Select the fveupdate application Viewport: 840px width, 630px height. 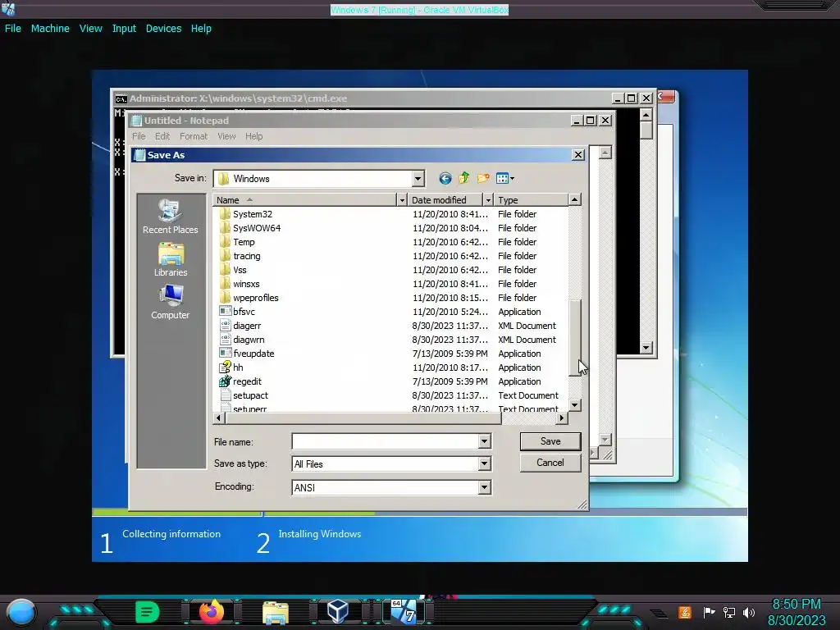(253, 353)
